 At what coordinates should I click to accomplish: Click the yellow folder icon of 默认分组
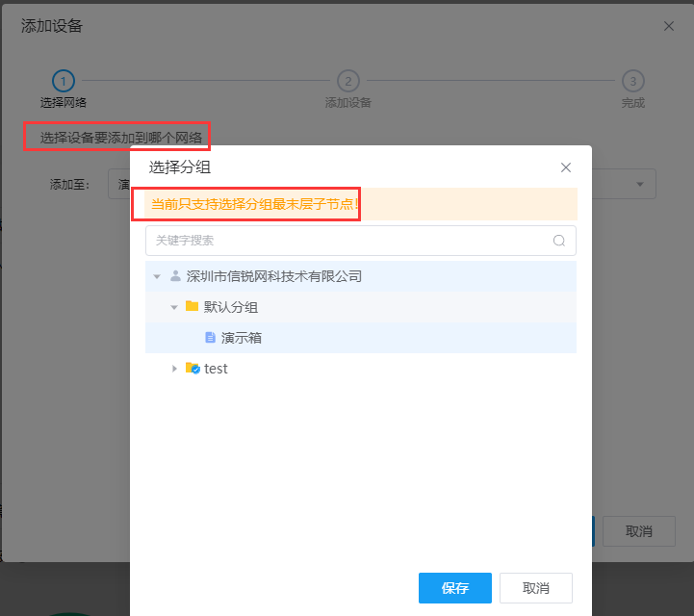pyautogui.click(x=192, y=307)
